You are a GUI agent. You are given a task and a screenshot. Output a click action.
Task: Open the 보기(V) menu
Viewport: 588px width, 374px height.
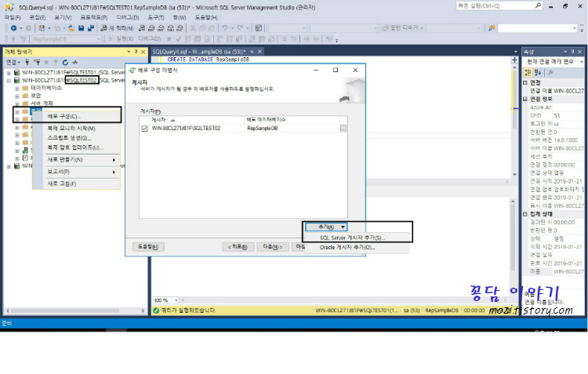pyautogui.click(x=63, y=17)
